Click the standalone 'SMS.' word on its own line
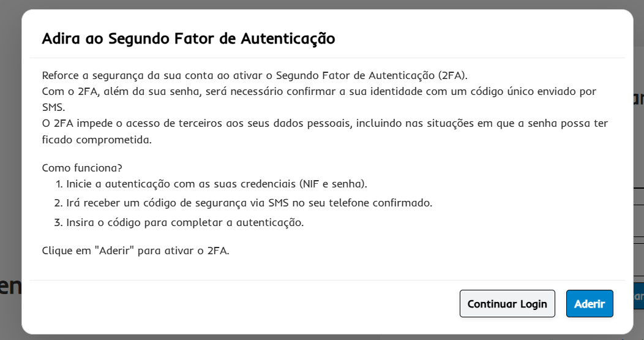This screenshot has height=340, width=644. coord(54,107)
